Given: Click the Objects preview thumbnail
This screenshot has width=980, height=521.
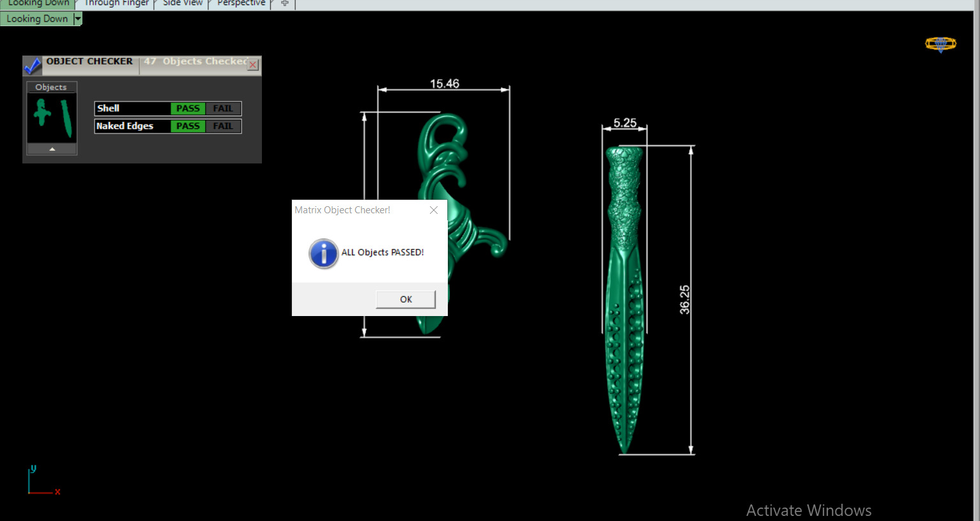Looking at the screenshot, I should click(52, 118).
